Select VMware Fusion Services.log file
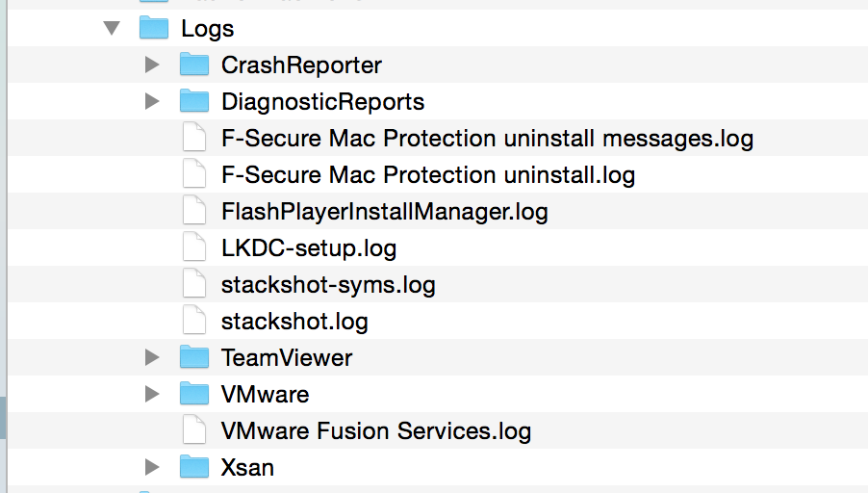This screenshot has height=493, width=868. tap(375, 430)
